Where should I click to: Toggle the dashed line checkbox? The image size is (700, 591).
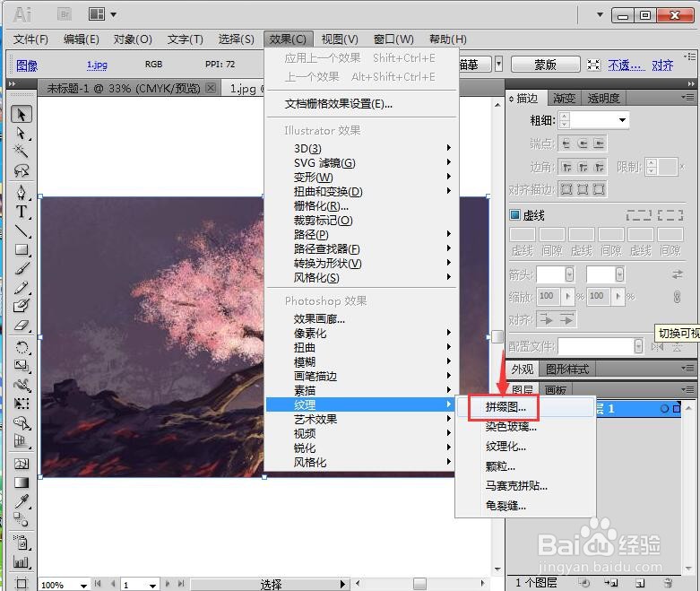pyautogui.click(x=514, y=215)
